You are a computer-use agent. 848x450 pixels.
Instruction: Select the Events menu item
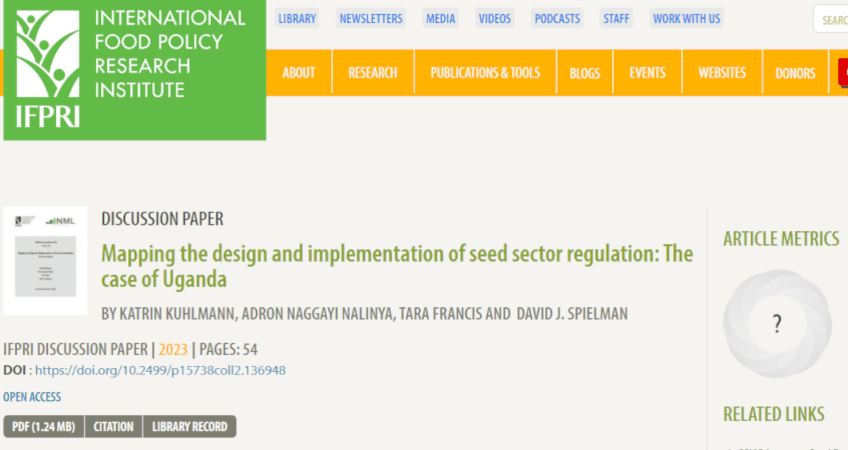click(647, 72)
